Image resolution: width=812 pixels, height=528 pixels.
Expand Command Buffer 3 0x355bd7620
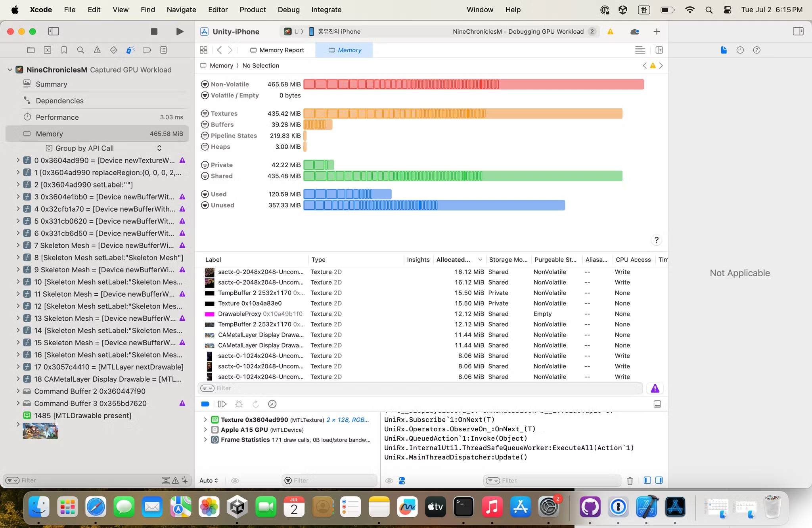click(x=18, y=403)
